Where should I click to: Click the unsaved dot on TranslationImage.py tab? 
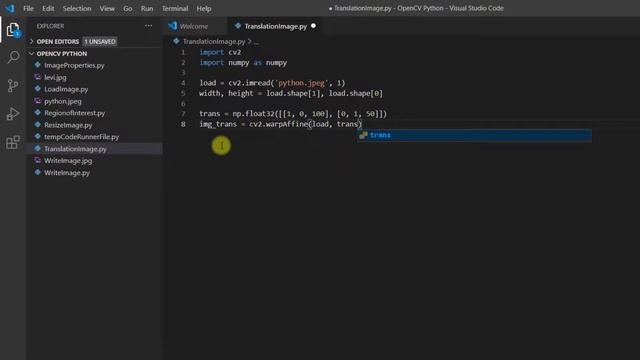(x=313, y=26)
